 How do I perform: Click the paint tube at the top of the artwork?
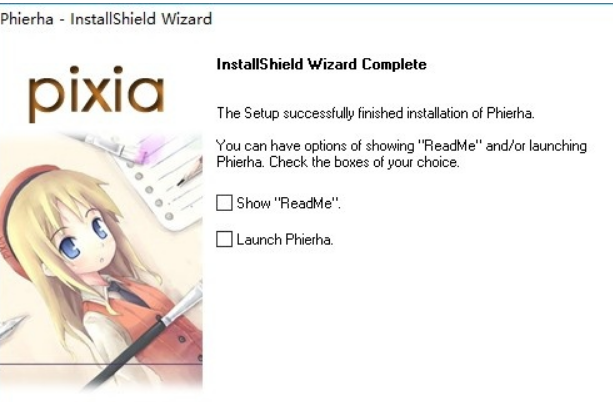coord(108,143)
